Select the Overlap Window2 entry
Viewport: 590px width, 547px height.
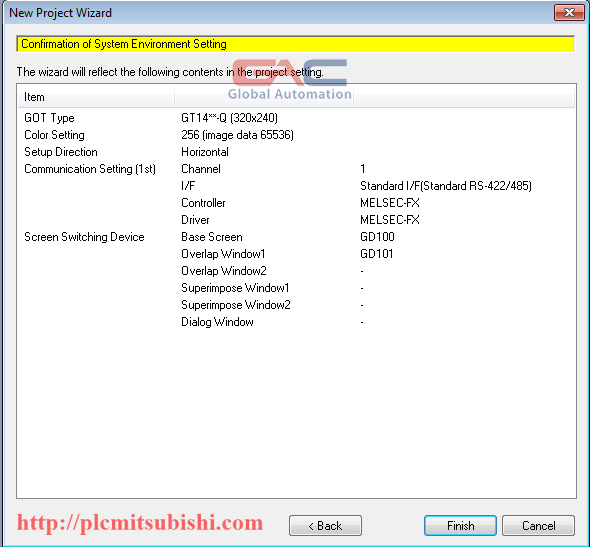tap(224, 271)
